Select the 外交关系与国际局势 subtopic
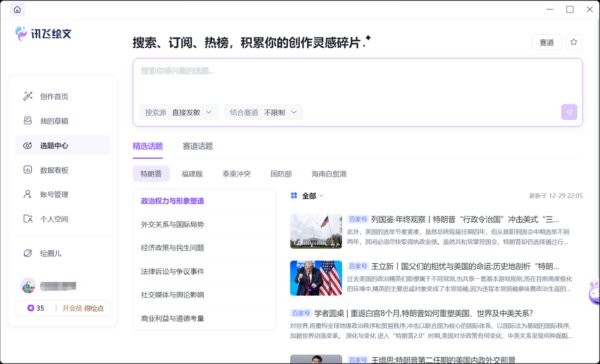 pyautogui.click(x=172, y=224)
